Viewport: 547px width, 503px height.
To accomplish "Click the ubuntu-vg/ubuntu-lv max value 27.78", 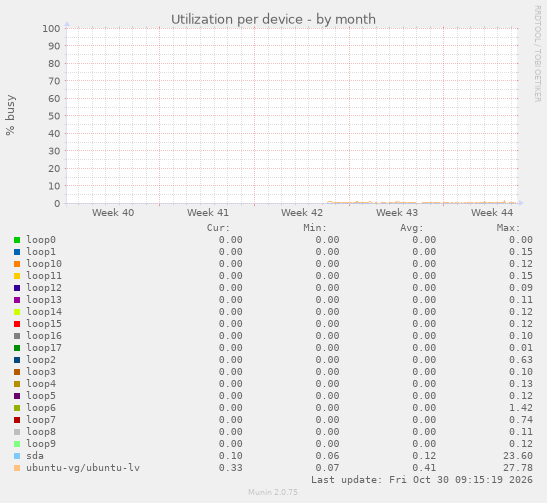I will [x=518, y=468].
